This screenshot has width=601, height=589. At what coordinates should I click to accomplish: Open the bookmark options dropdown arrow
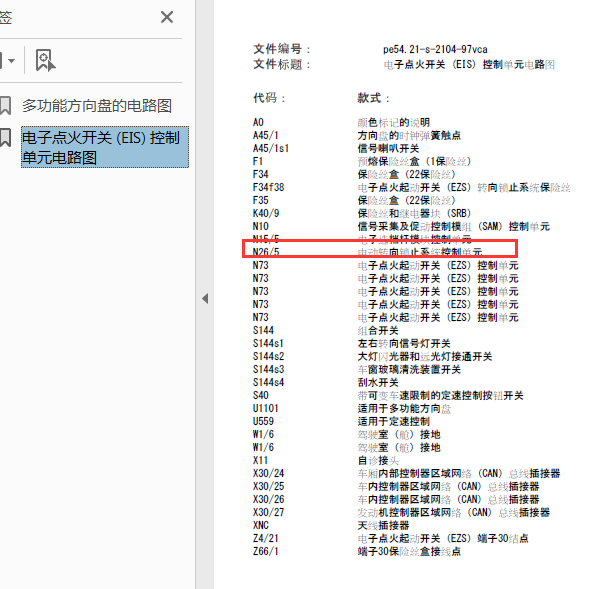tap(11, 61)
